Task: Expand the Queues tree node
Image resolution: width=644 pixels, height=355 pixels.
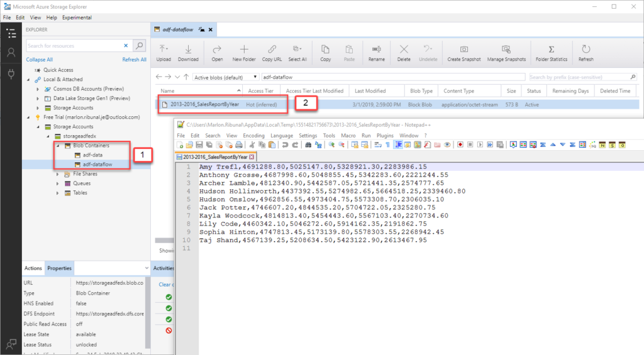Action: (x=57, y=183)
